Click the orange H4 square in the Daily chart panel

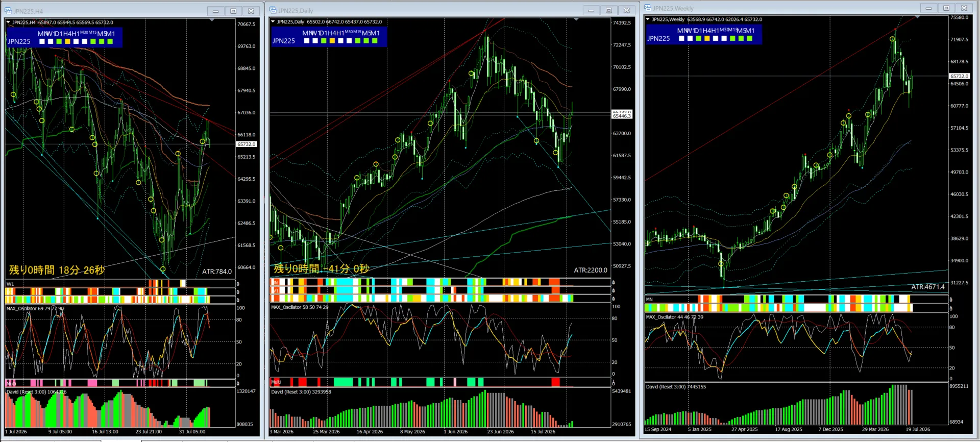pos(332,41)
